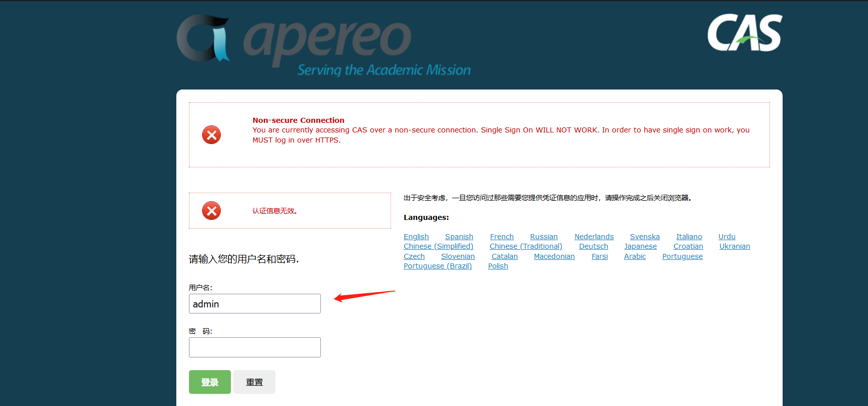
Task: Switch language to Catalan
Action: [505, 256]
